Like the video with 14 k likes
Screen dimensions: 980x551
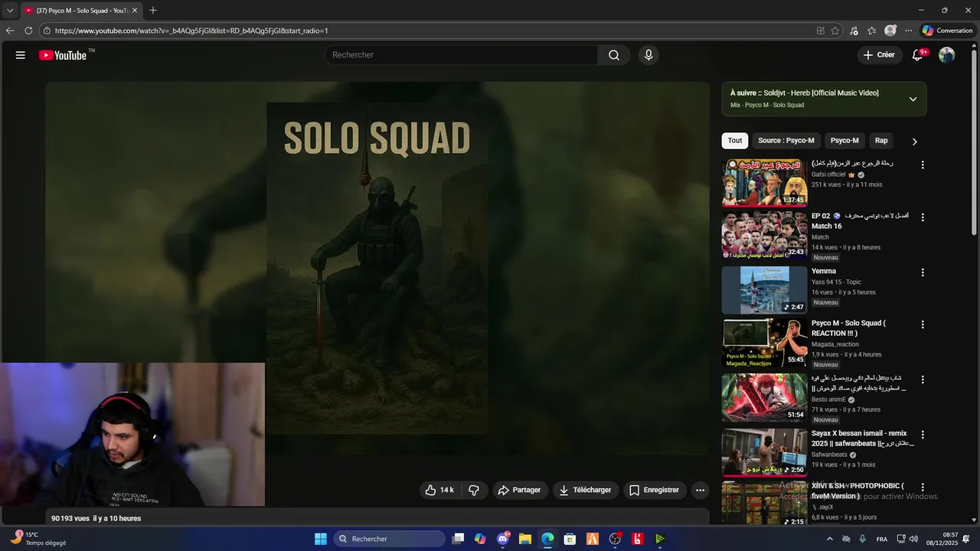pos(439,490)
